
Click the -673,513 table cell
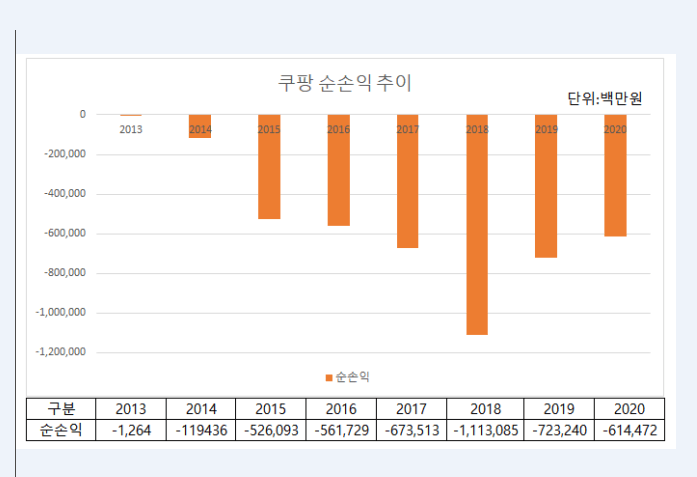[411, 430]
